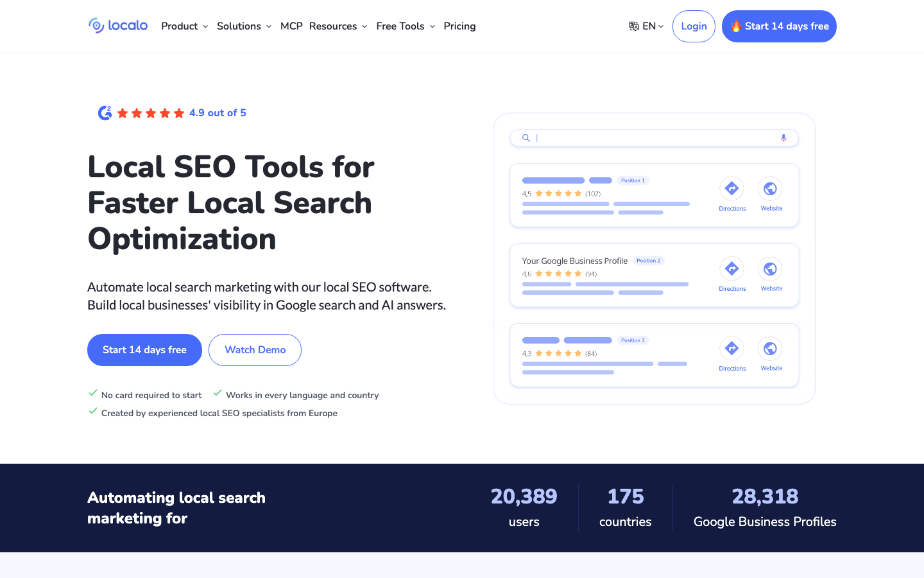Go to the Pricing page

(459, 26)
